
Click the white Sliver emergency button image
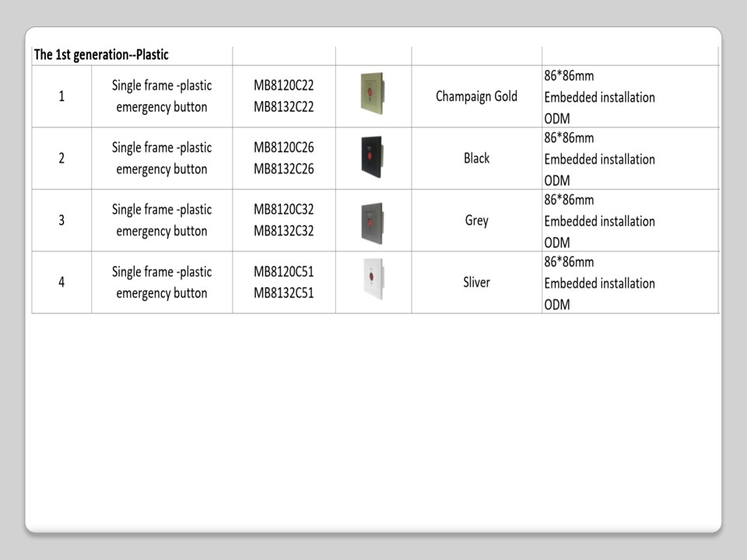372,280
